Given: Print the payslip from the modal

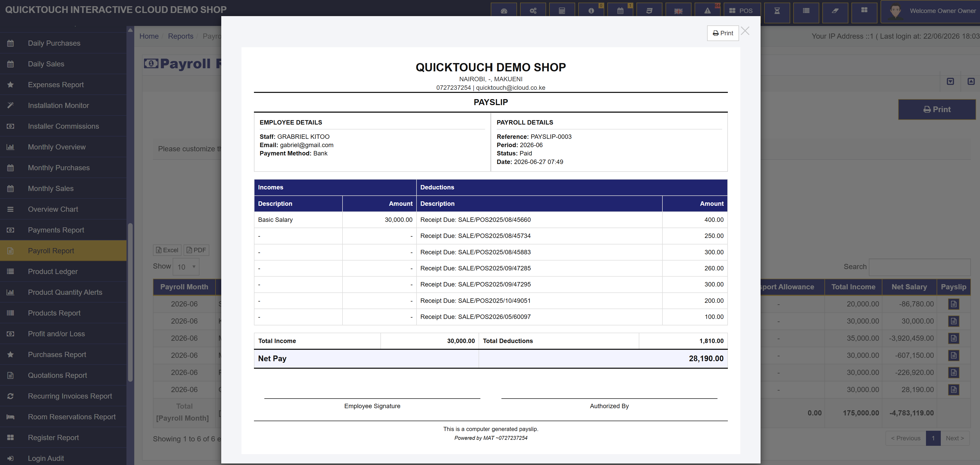Looking at the screenshot, I should (723, 33).
